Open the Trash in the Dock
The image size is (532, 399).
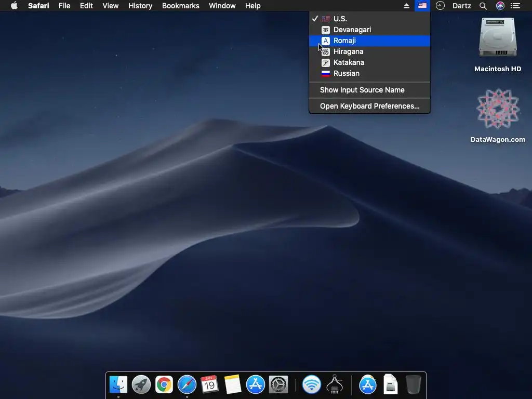(x=413, y=384)
